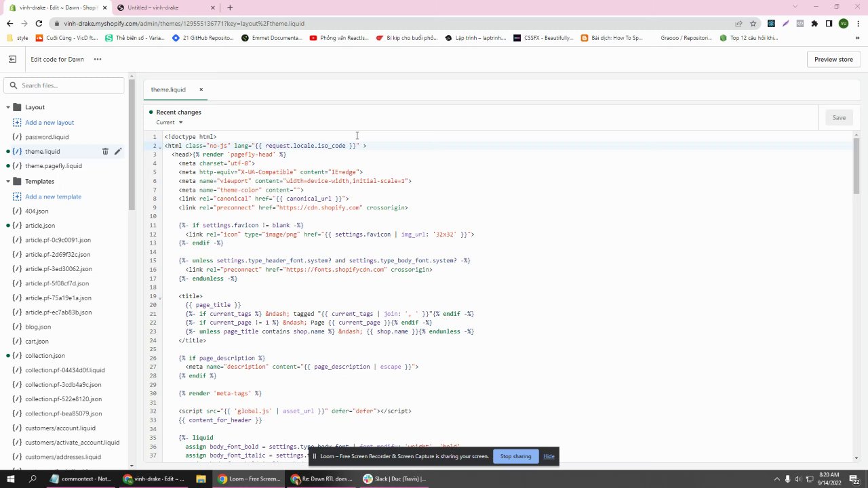Fold the html block at line 2
The width and height of the screenshot is (868, 488).
coord(160,146)
